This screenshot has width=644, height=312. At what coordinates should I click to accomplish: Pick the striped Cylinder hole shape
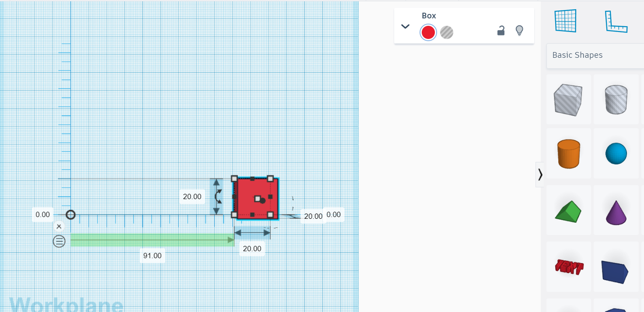point(616,100)
